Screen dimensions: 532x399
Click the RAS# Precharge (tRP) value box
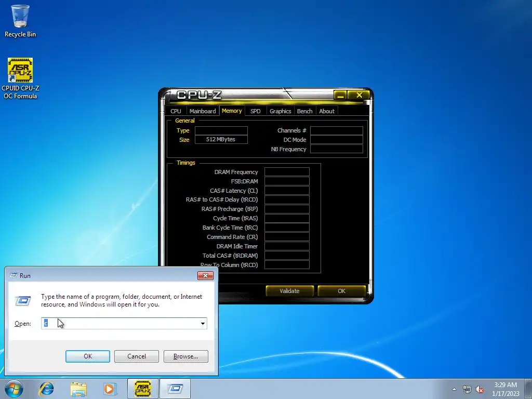click(x=287, y=209)
